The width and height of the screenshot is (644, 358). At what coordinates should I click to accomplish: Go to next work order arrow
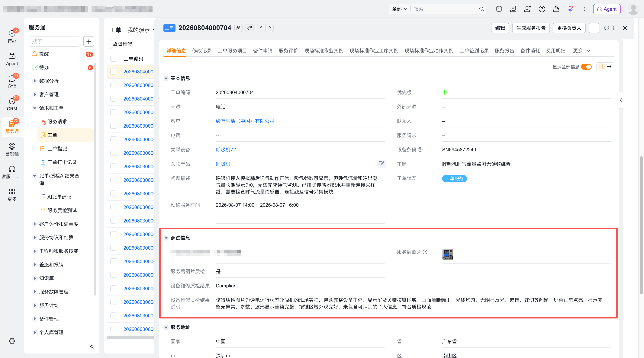point(269,28)
